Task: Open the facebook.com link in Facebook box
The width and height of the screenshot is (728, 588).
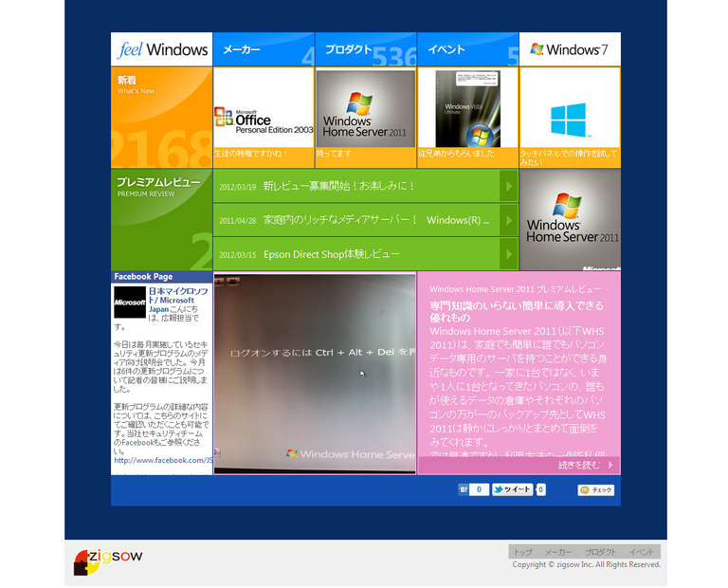Action: tap(161, 460)
